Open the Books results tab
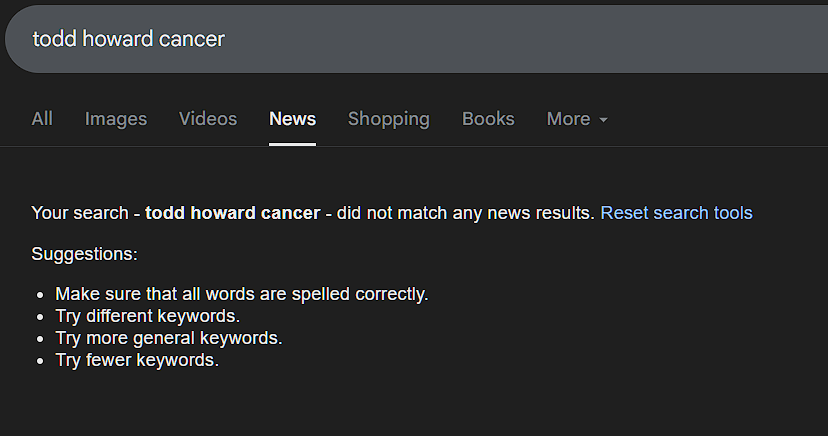The height and width of the screenshot is (436, 828). 488,119
